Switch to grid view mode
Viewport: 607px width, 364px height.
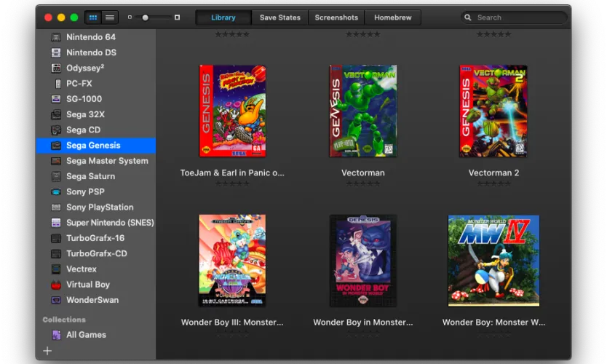(93, 17)
